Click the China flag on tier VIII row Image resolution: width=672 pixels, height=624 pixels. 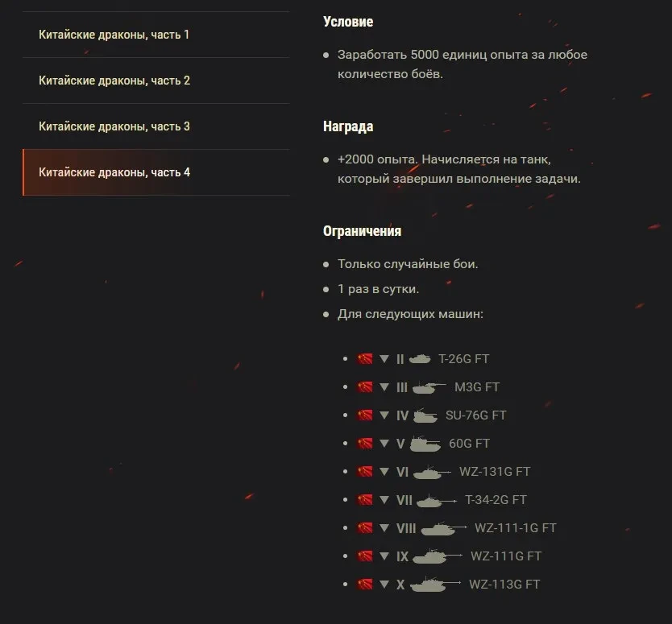pyautogui.click(x=365, y=528)
